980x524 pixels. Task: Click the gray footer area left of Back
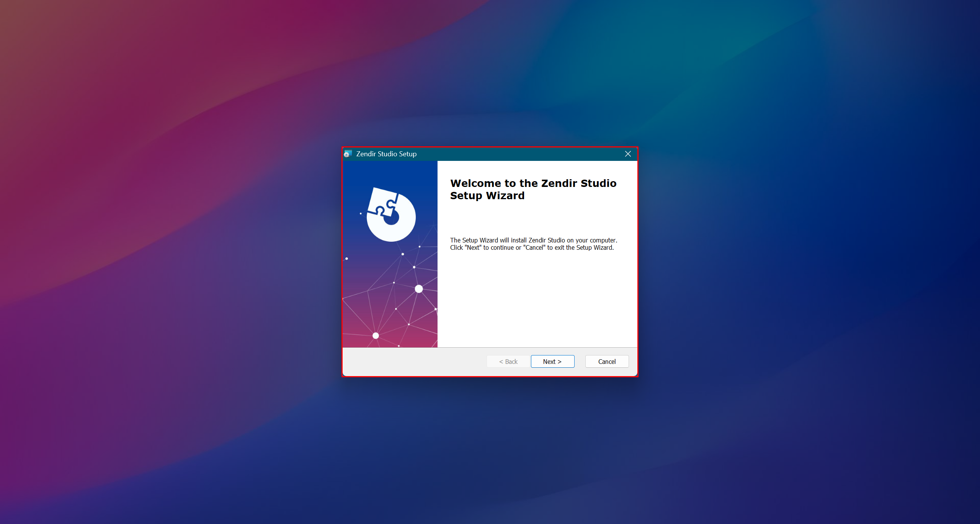(x=413, y=361)
